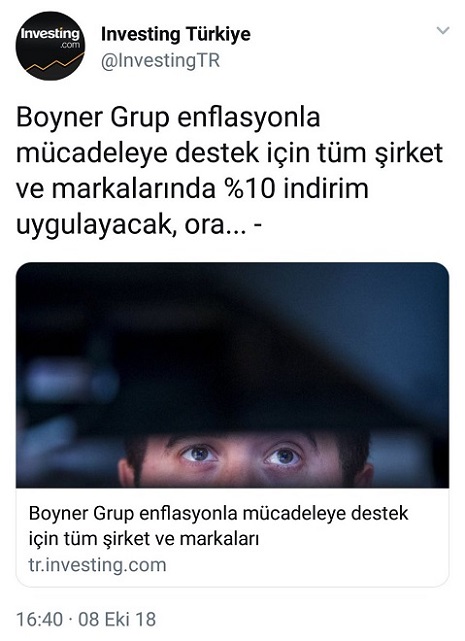465x641 pixels.
Task: Click the .com text in avatar logo
Action: click(x=70, y=45)
